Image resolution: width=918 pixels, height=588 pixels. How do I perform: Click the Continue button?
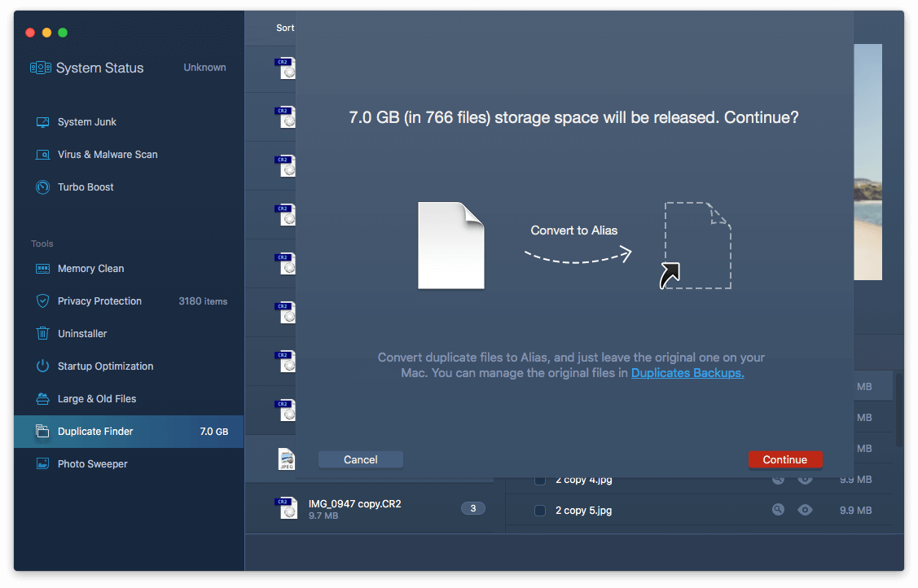pyautogui.click(x=785, y=460)
